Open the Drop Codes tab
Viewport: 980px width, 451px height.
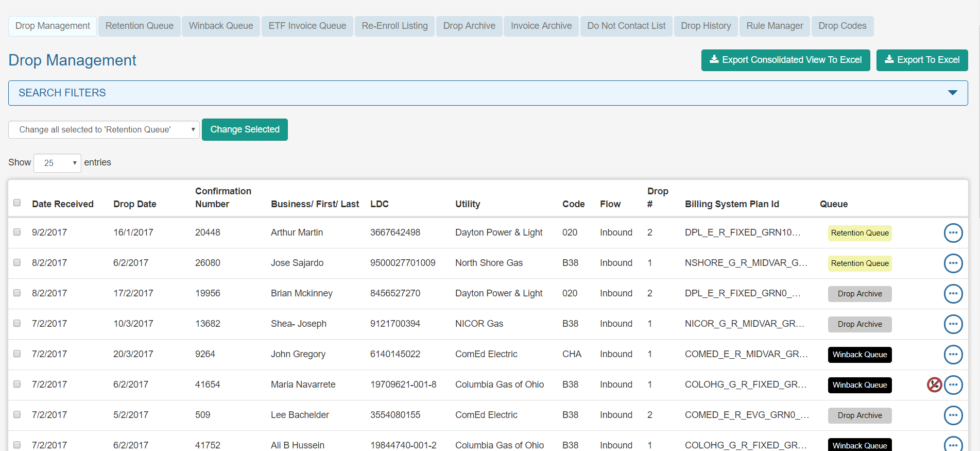[843, 26]
